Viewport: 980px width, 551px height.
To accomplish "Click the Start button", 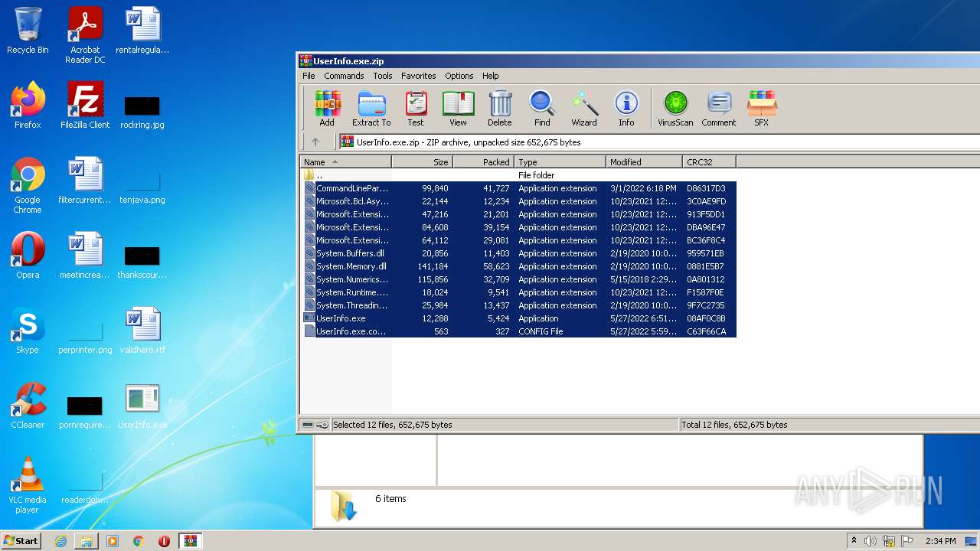I will point(21,541).
